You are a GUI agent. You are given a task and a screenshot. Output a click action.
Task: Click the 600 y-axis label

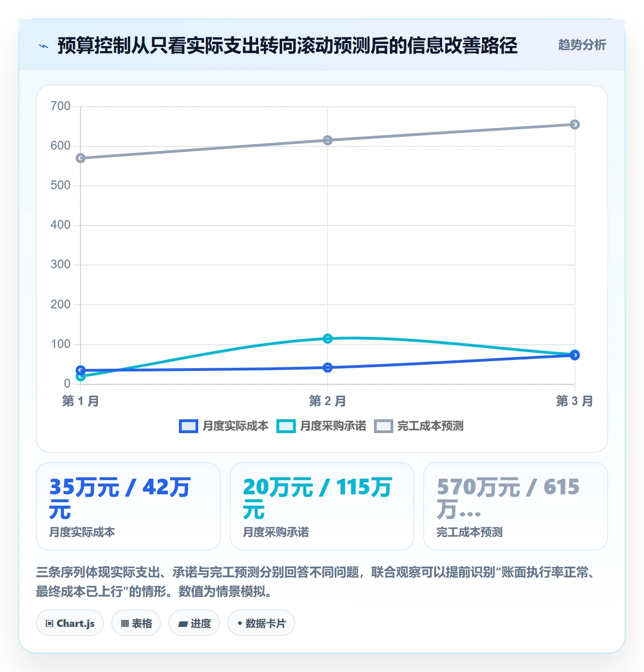pyautogui.click(x=61, y=146)
